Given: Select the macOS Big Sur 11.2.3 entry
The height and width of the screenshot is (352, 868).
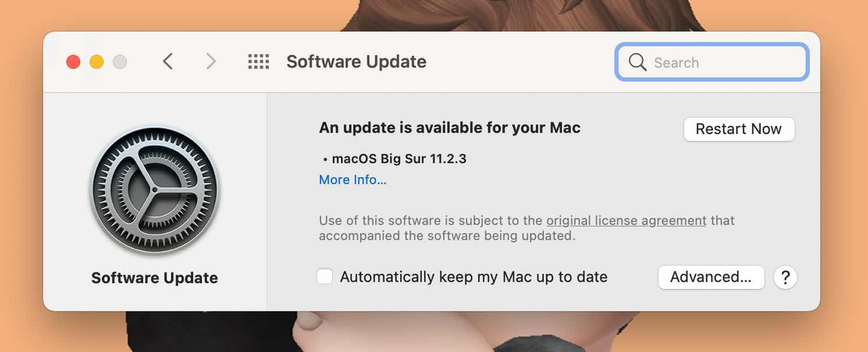Looking at the screenshot, I should point(399,159).
